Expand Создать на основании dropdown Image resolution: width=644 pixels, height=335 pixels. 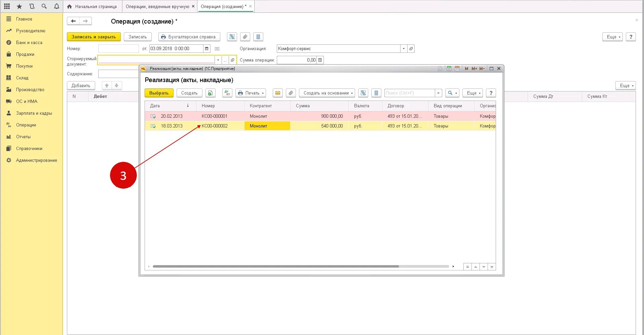point(327,93)
